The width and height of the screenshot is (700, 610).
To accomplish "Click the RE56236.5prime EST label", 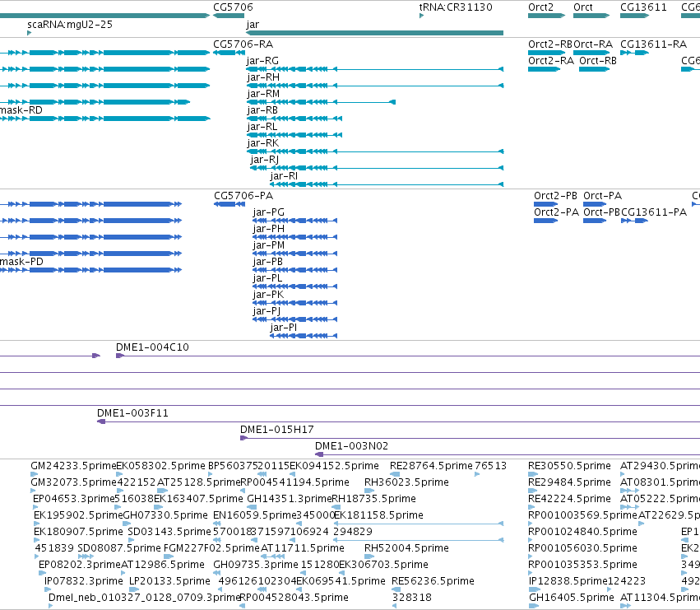I will 433,581.
